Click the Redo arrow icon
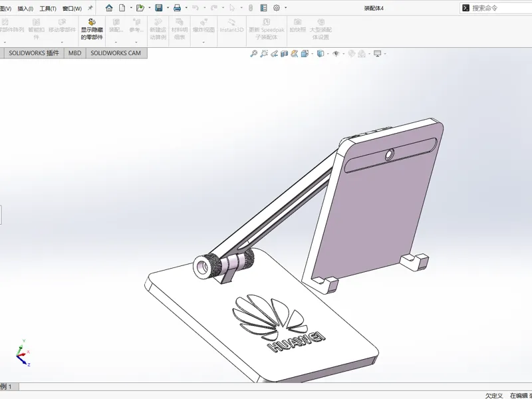The width and height of the screenshot is (532, 399). click(213, 8)
